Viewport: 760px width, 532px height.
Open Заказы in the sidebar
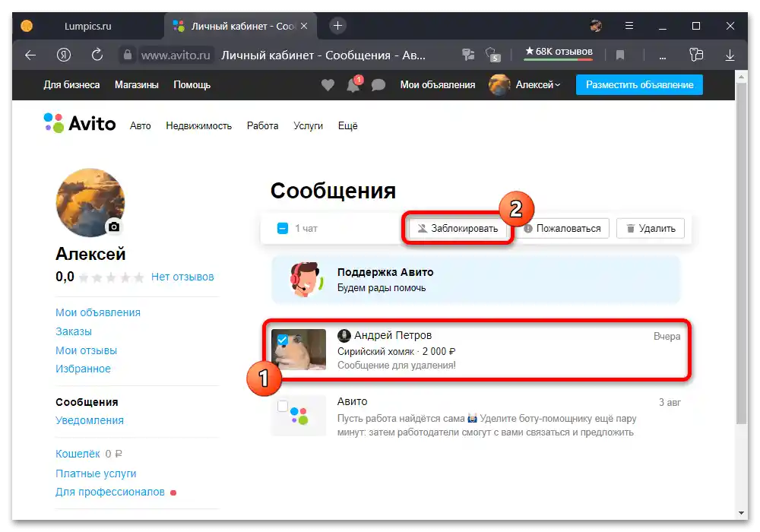coord(74,331)
